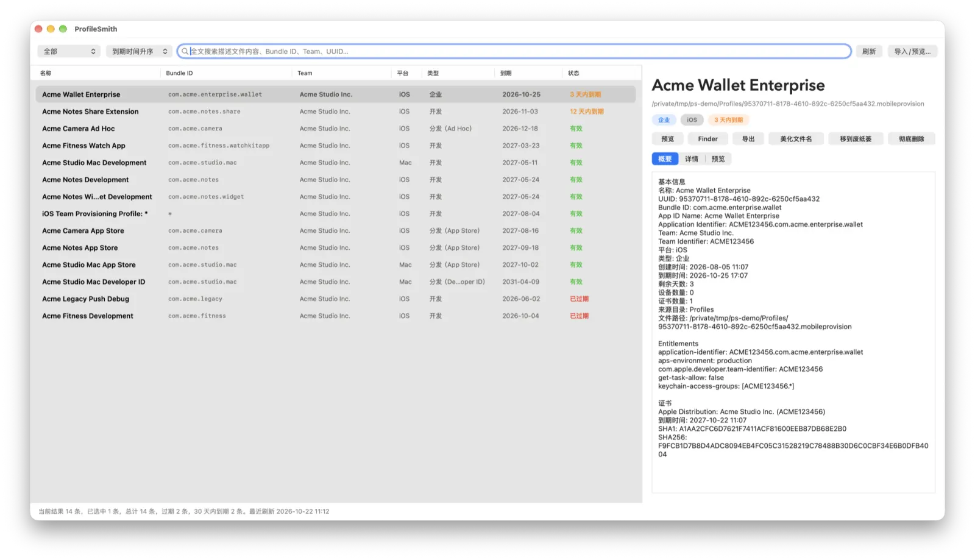Click the 预览 action button beside Finder

click(668, 139)
